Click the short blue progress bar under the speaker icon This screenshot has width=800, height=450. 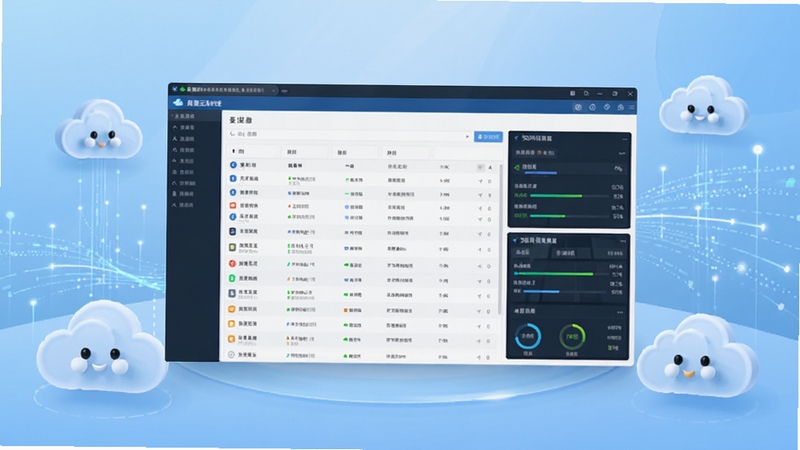[x=540, y=173]
